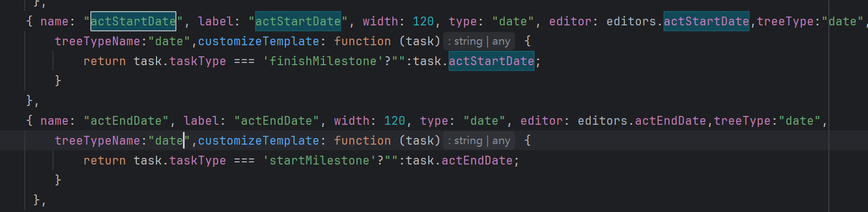Click width value 120 on actEndDate line
This screenshot has height=212, width=868.
click(x=395, y=121)
